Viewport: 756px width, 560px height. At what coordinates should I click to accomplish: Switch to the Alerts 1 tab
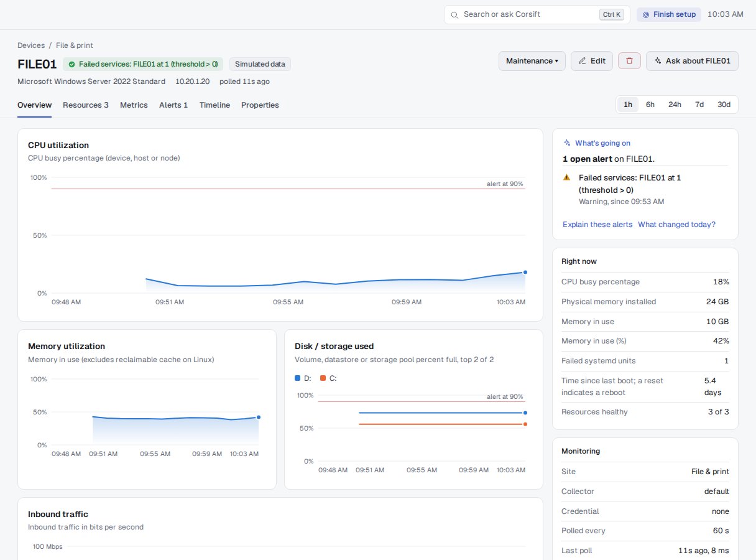173,105
